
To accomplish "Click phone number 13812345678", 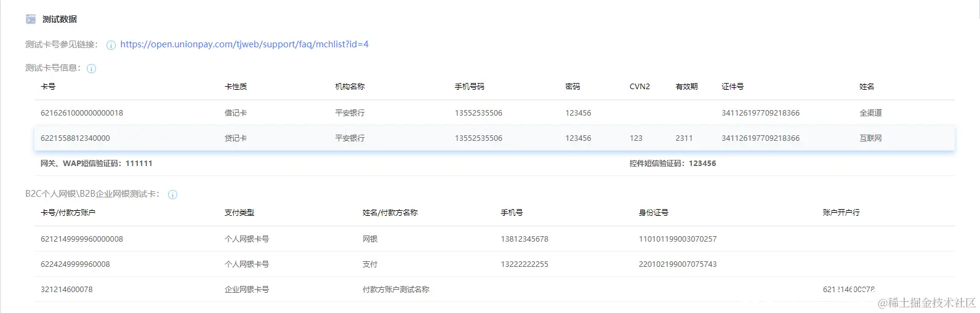I will (x=524, y=239).
